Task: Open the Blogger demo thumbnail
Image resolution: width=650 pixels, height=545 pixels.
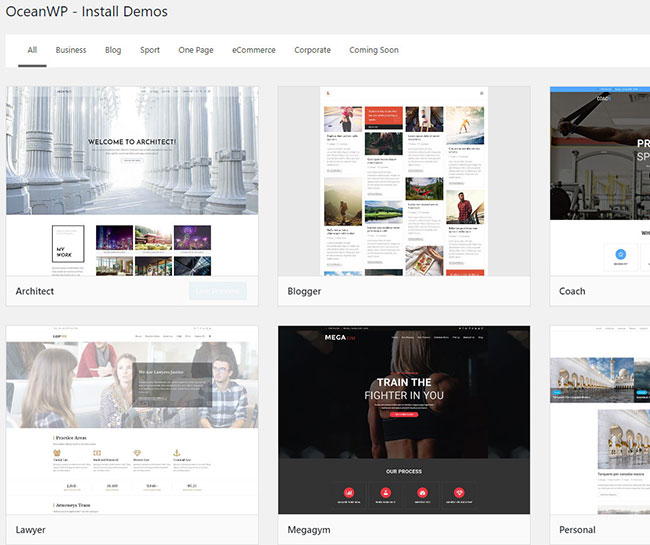Action: tap(404, 180)
